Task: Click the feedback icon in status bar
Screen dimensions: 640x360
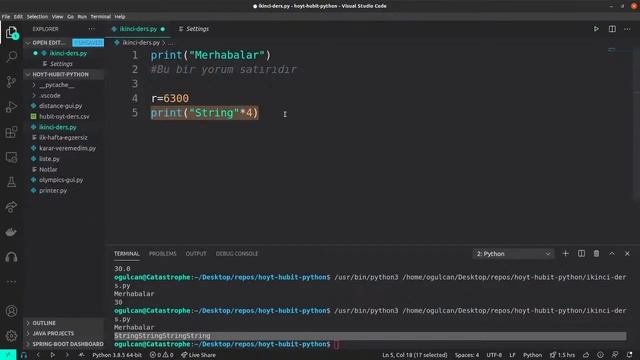Action: 615,355
